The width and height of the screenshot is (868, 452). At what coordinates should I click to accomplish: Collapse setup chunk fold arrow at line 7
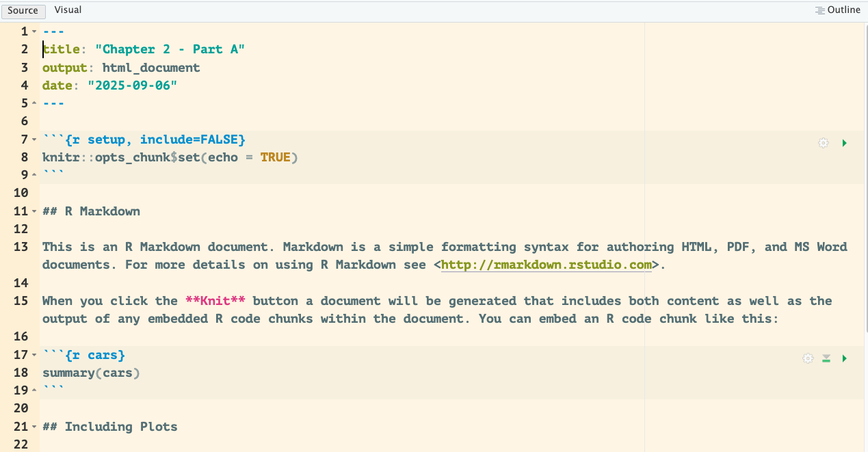coord(34,139)
